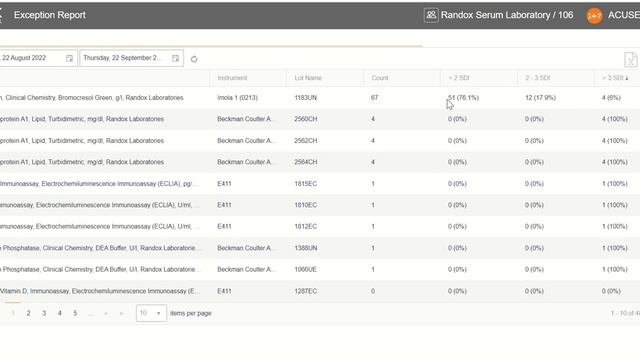Click the 0 (0%) > 3 SDI cell in 1287EC row
Screen dimensions: 640x360
pyautogui.click(x=611, y=291)
